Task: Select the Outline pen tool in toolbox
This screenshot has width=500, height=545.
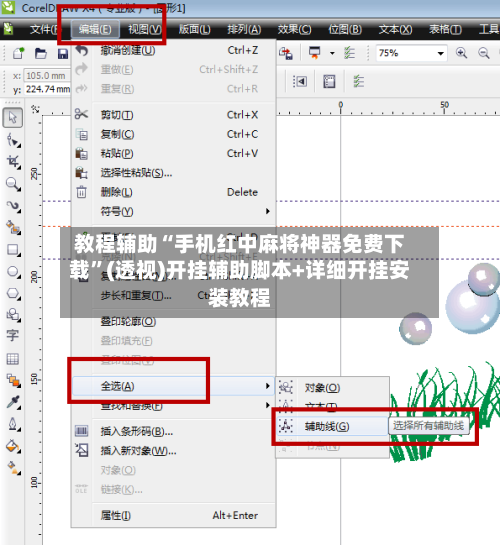Action: click(x=13, y=424)
